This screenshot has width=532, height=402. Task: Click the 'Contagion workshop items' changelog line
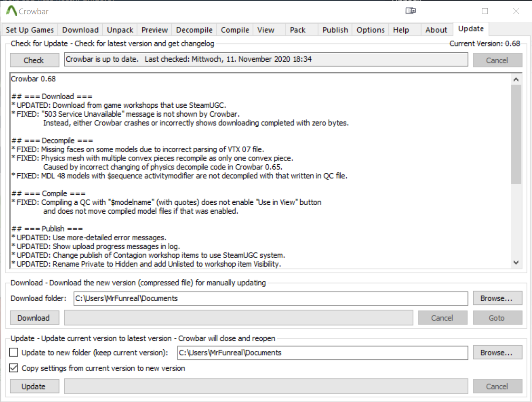pyautogui.click(x=148, y=255)
